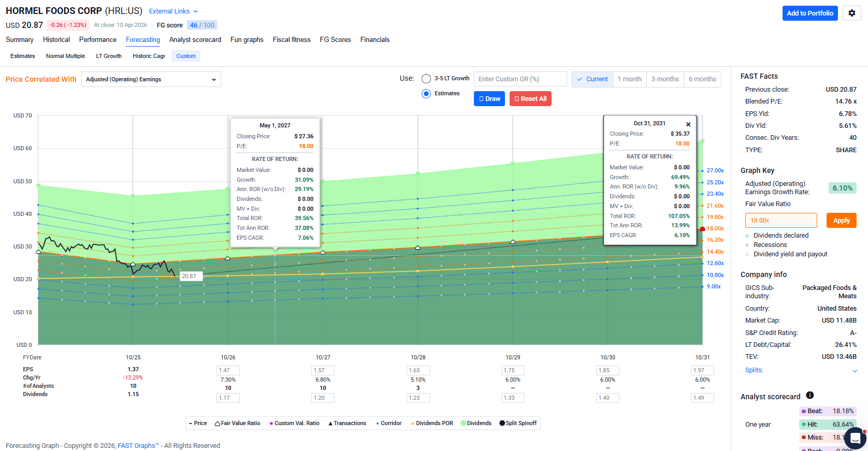
Task: Expand the External Links menu
Action: click(173, 11)
